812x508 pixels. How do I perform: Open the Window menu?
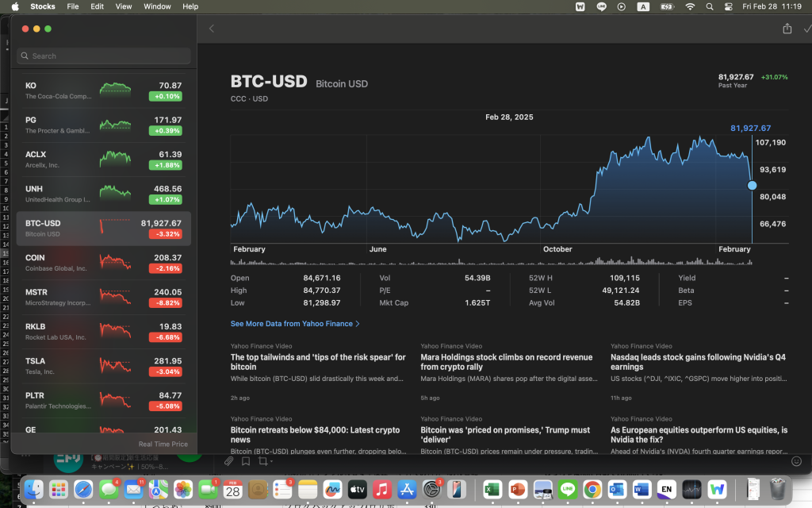tap(156, 6)
